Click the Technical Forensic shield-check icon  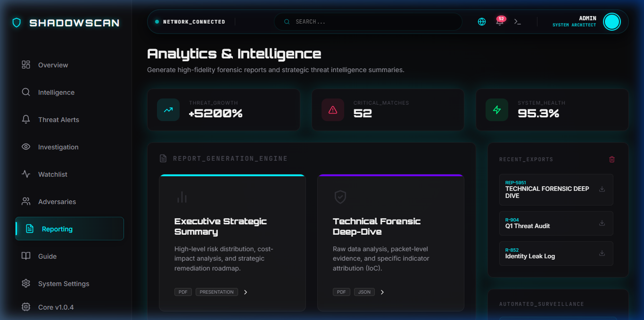340,197
